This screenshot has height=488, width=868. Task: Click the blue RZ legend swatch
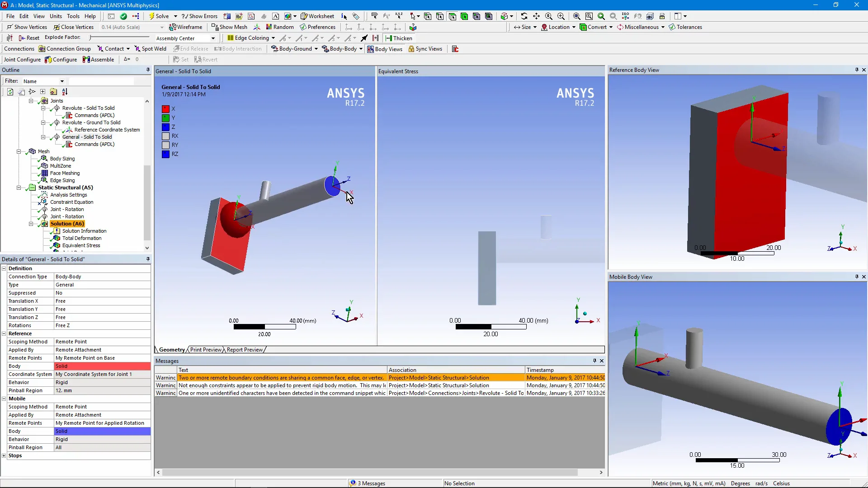[x=166, y=154]
